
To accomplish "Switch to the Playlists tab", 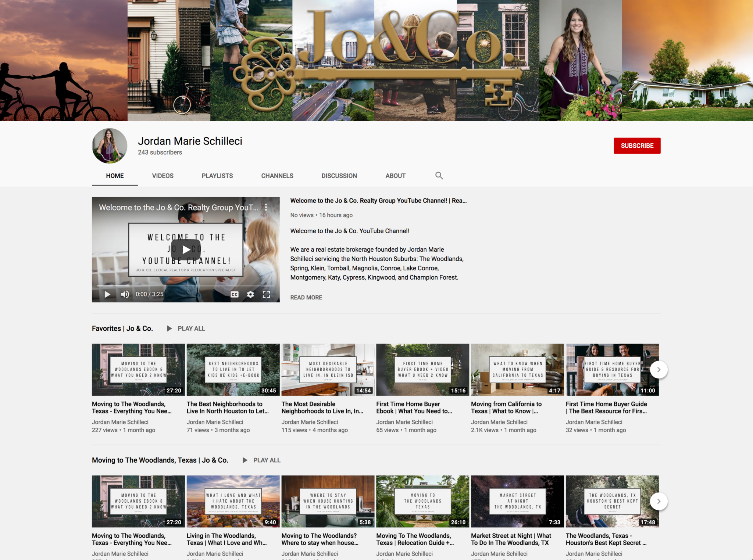I will point(217,176).
